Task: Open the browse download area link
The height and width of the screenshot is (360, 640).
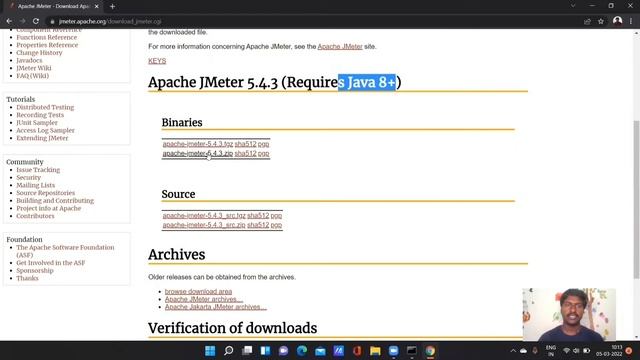Action: [198, 291]
